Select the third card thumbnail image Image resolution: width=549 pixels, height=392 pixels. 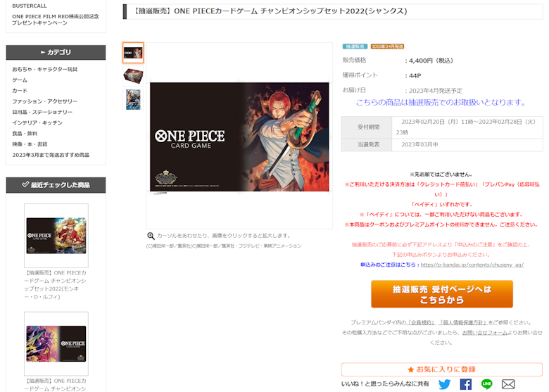[x=133, y=99]
